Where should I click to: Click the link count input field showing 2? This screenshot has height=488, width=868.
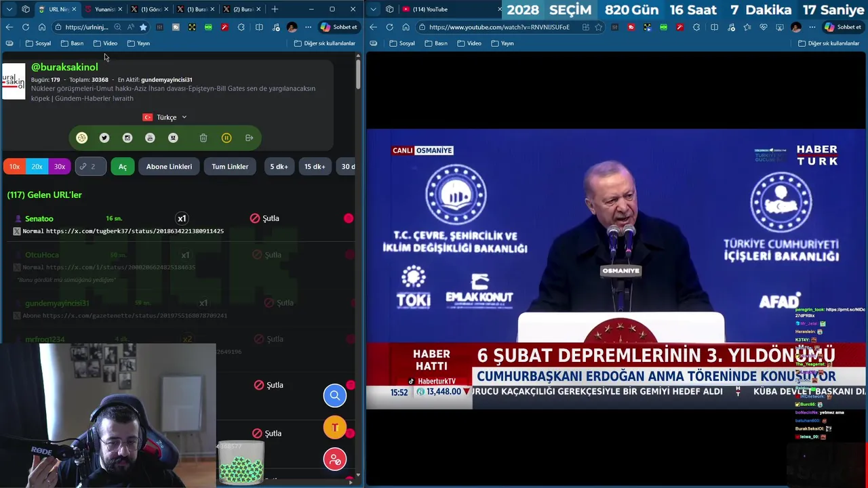click(91, 166)
